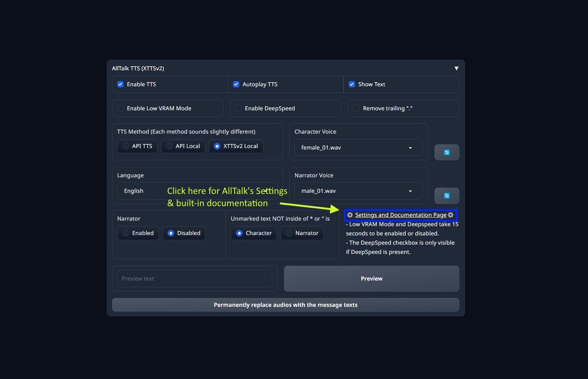Enable Low VRAM Mode checkbox
Viewport: 588px width, 379px height.
121,108
